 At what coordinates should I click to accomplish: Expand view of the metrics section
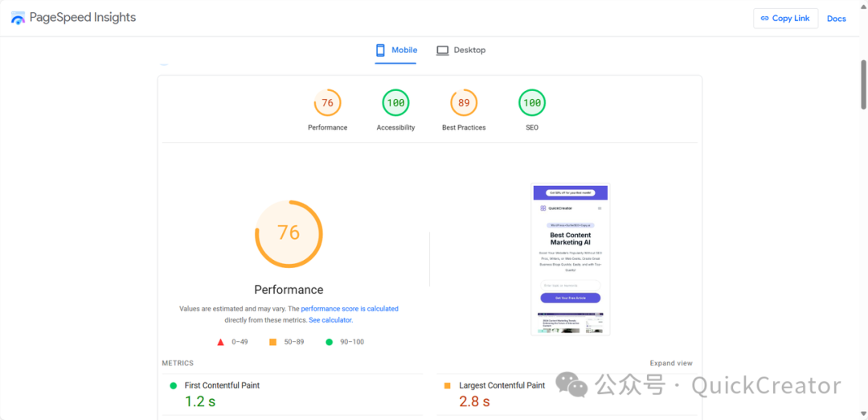[x=671, y=364]
